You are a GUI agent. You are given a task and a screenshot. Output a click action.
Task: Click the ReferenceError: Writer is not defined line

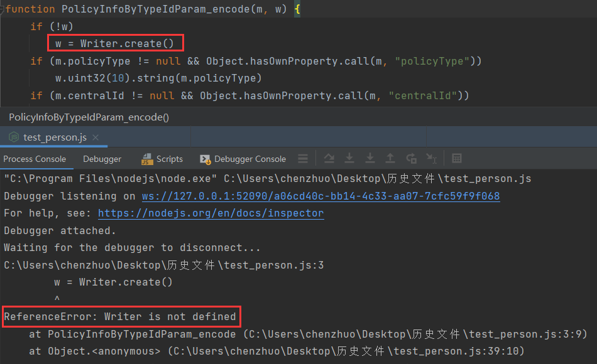pyautogui.click(x=120, y=316)
